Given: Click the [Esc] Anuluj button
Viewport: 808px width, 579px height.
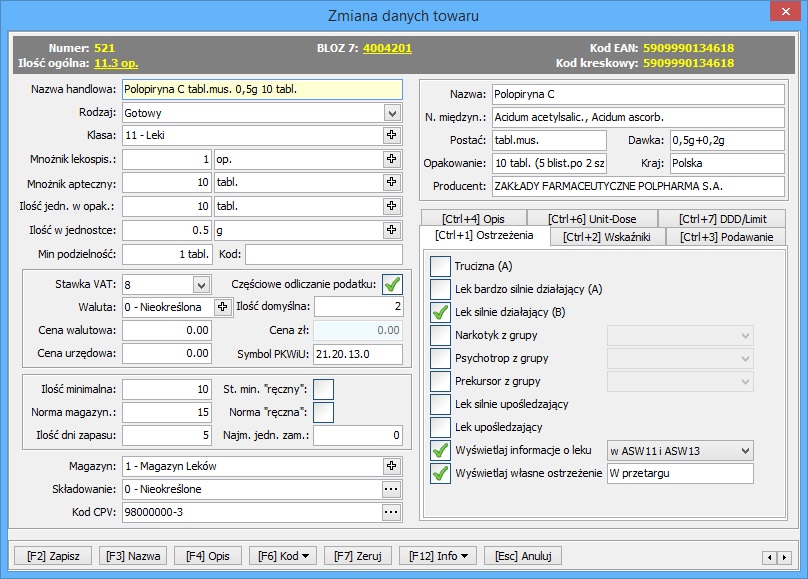Looking at the screenshot, I should (522, 556).
